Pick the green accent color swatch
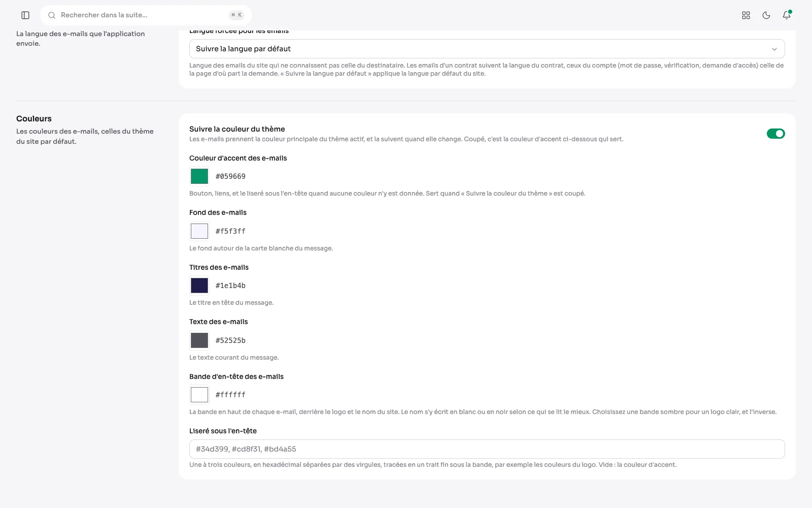The height and width of the screenshot is (508, 812). [x=199, y=176]
